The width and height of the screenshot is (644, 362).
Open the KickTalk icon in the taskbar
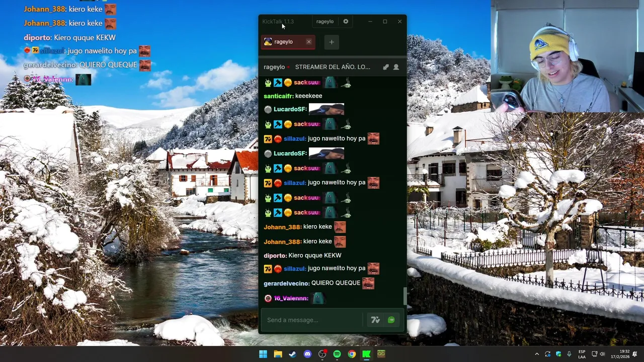point(367,354)
